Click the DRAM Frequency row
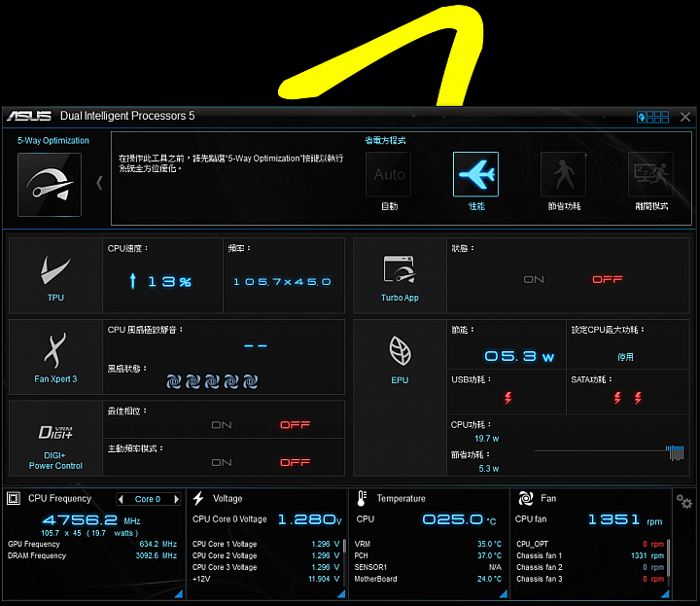This screenshot has width=700, height=606. pyautogui.click(x=92, y=556)
